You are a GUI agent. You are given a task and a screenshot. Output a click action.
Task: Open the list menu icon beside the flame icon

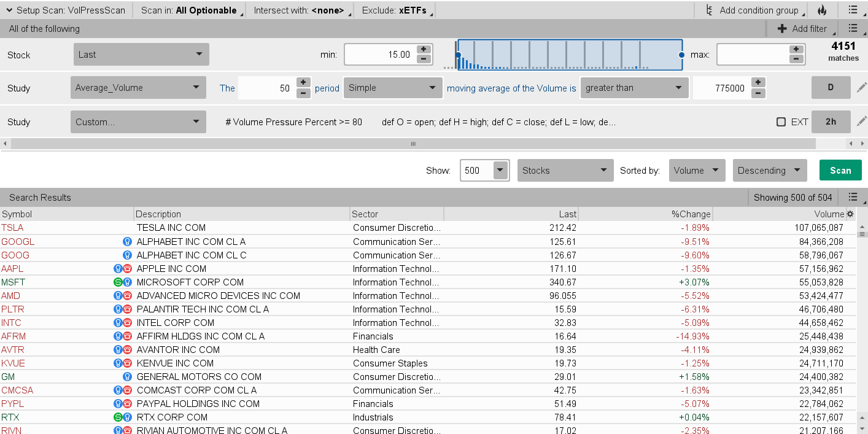(x=853, y=10)
